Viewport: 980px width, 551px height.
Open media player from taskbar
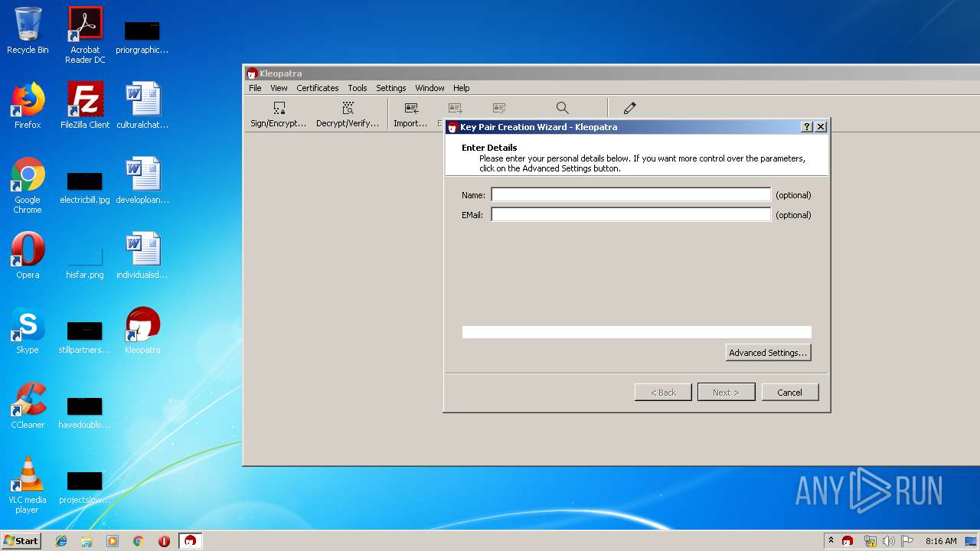(x=113, y=541)
